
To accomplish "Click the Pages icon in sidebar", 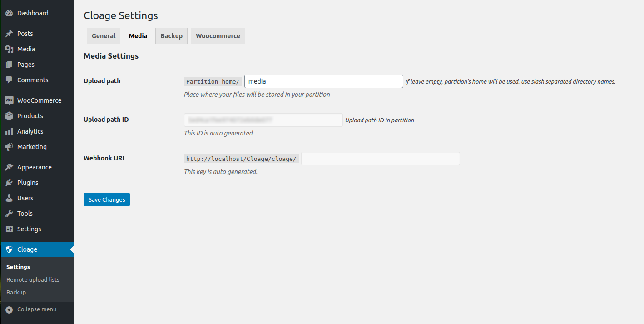I will pos(9,65).
